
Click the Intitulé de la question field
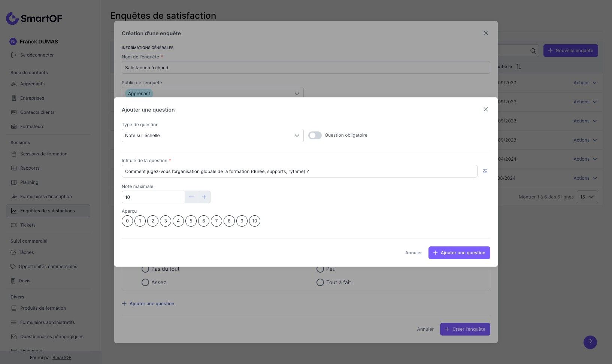pyautogui.click(x=299, y=172)
